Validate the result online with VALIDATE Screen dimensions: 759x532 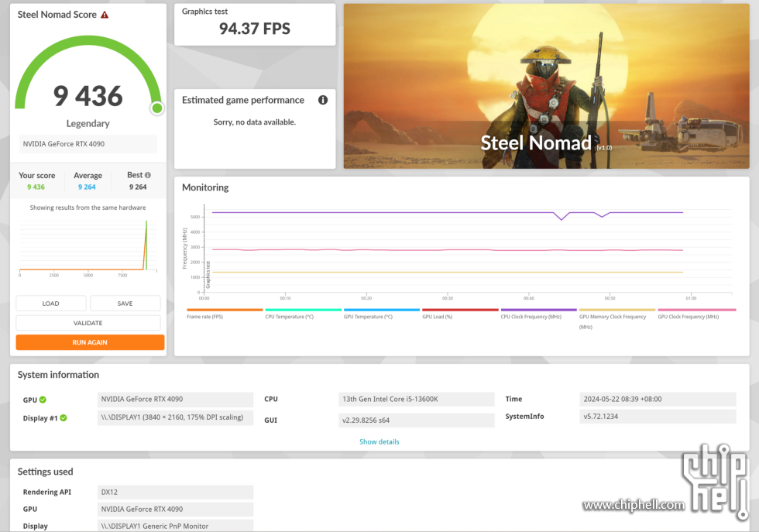(88, 323)
